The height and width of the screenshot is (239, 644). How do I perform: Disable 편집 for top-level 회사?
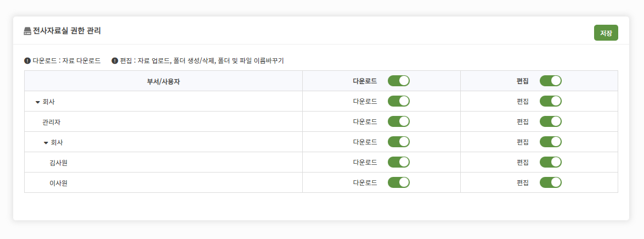550,101
